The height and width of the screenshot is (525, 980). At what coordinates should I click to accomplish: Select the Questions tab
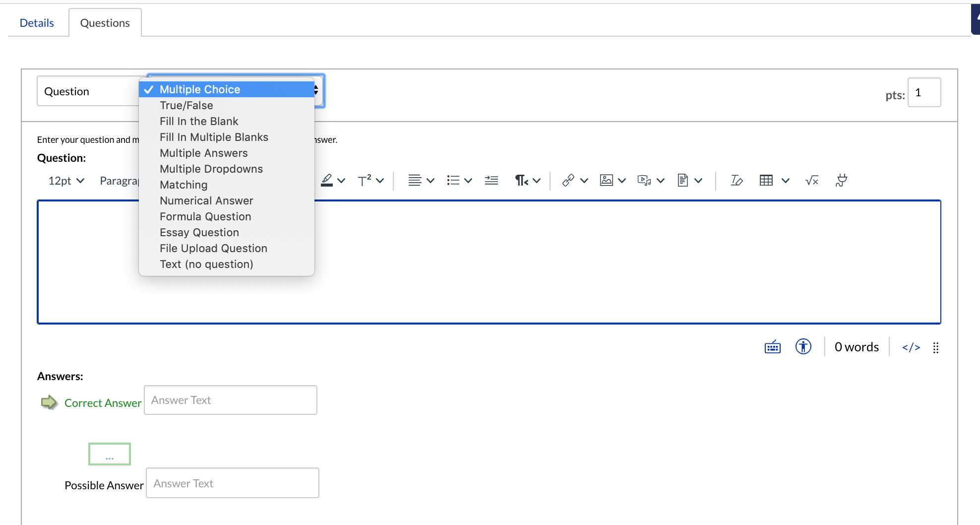point(105,23)
